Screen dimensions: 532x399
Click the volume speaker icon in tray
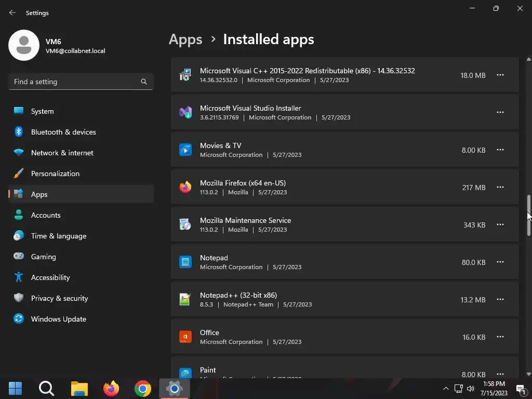click(470, 389)
